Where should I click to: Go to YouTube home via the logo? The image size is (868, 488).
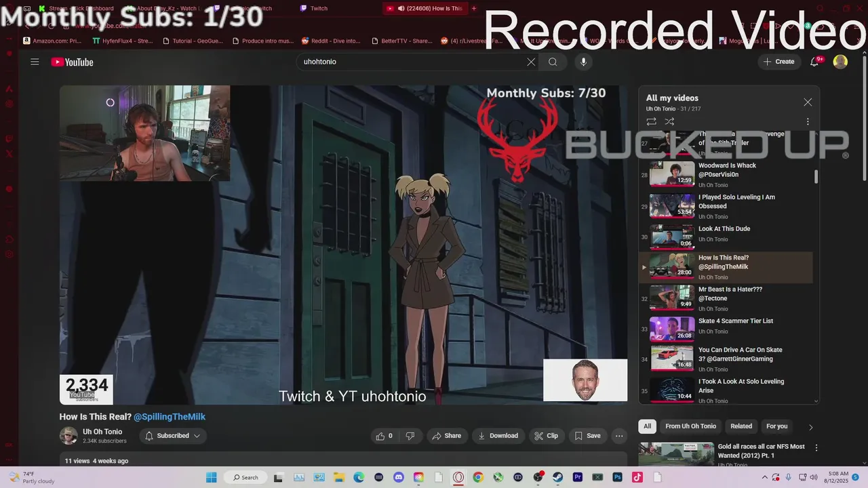coord(72,62)
